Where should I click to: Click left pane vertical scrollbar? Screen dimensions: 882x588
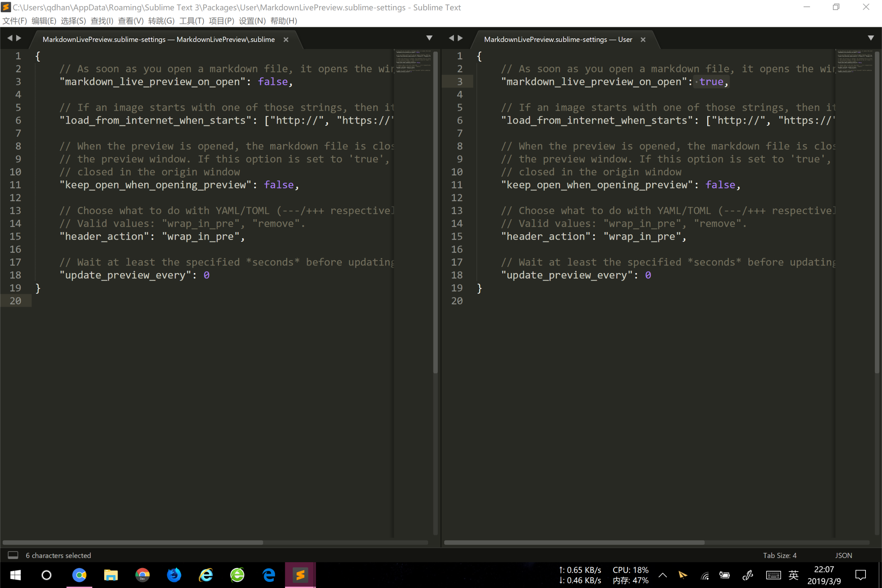(436, 212)
